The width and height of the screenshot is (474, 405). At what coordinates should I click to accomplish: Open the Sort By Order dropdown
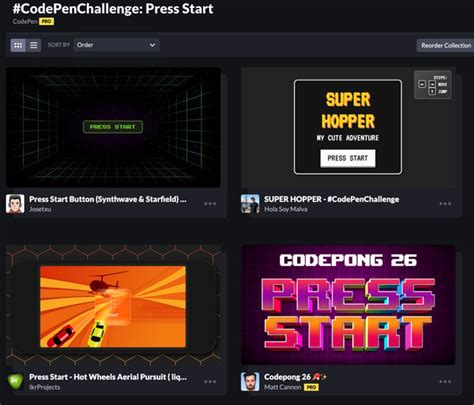pos(117,45)
